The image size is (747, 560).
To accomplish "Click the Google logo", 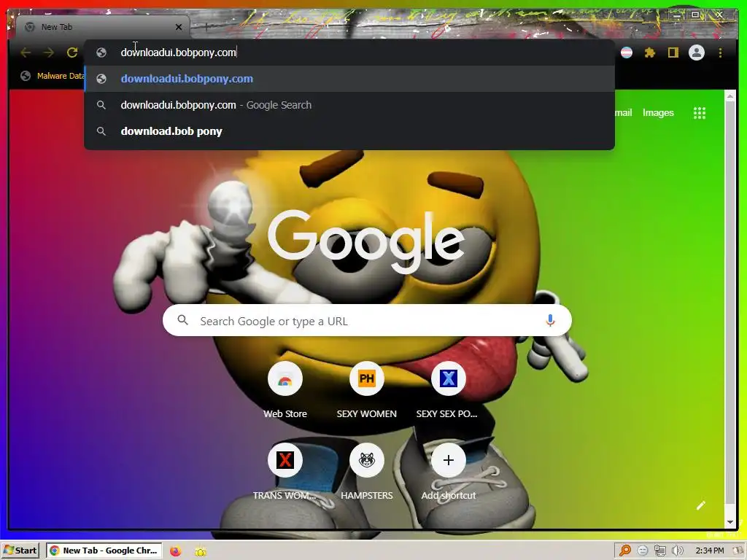I will [x=366, y=242].
